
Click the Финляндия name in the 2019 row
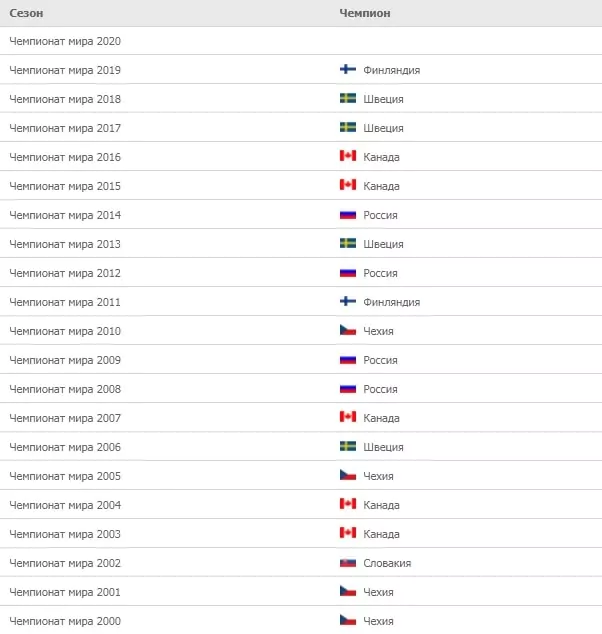point(391,70)
